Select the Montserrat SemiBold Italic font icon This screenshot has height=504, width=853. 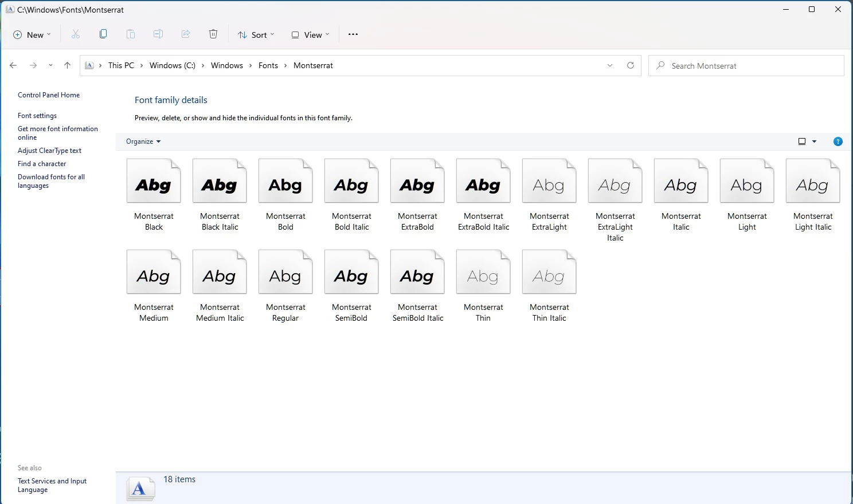pos(417,272)
